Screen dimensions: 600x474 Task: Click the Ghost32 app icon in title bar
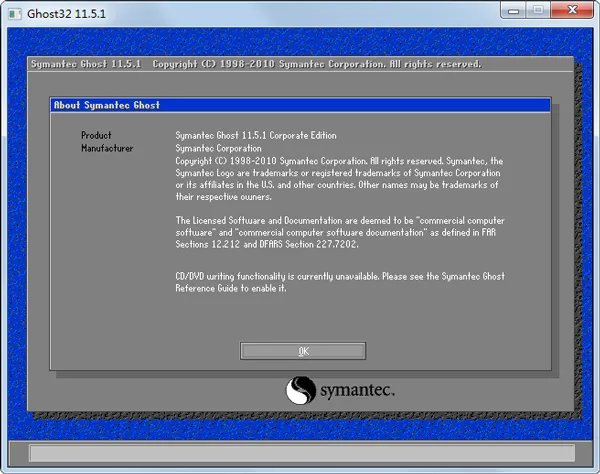(13, 14)
